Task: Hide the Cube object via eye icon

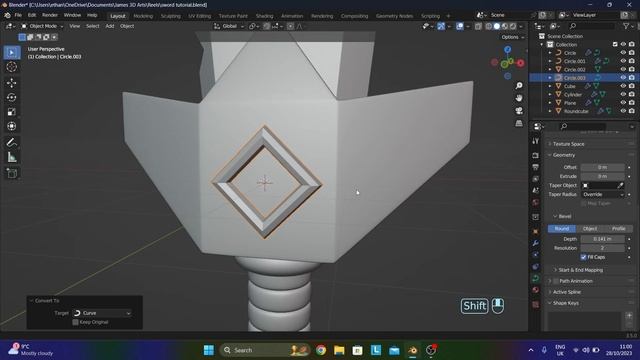Action: click(x=623, y=86)
